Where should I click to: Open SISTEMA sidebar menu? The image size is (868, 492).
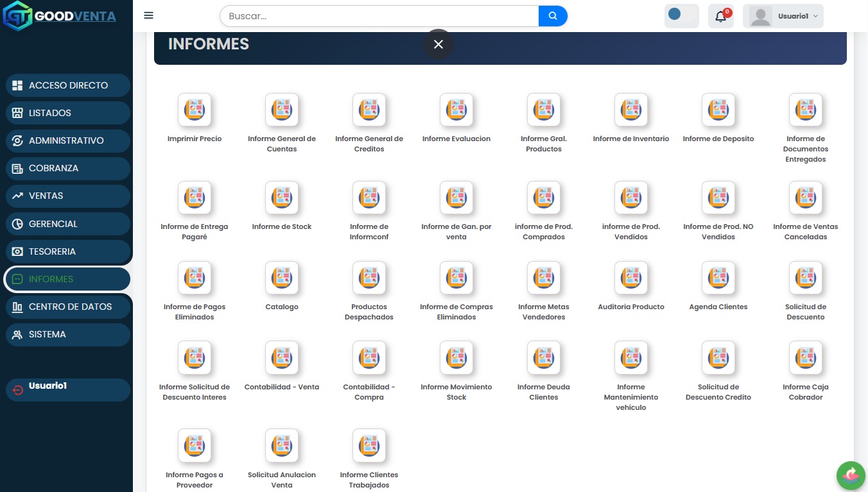pos(68,334)
